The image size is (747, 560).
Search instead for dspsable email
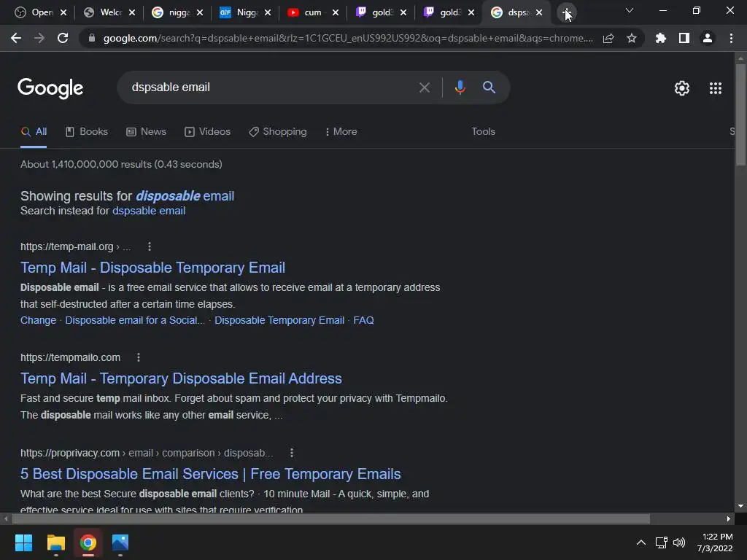click(x=149, y=211)
